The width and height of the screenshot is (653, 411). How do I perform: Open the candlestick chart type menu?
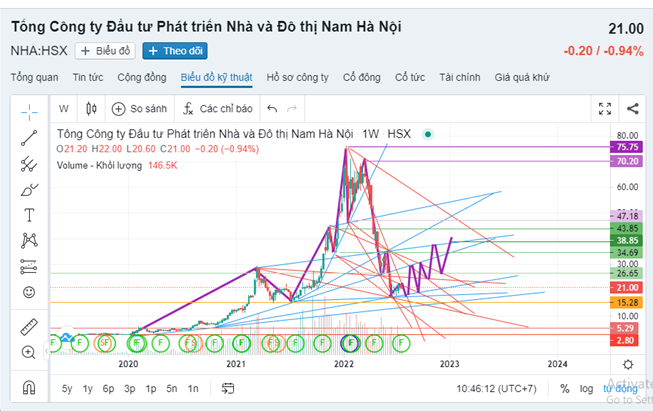pos(91,108)
